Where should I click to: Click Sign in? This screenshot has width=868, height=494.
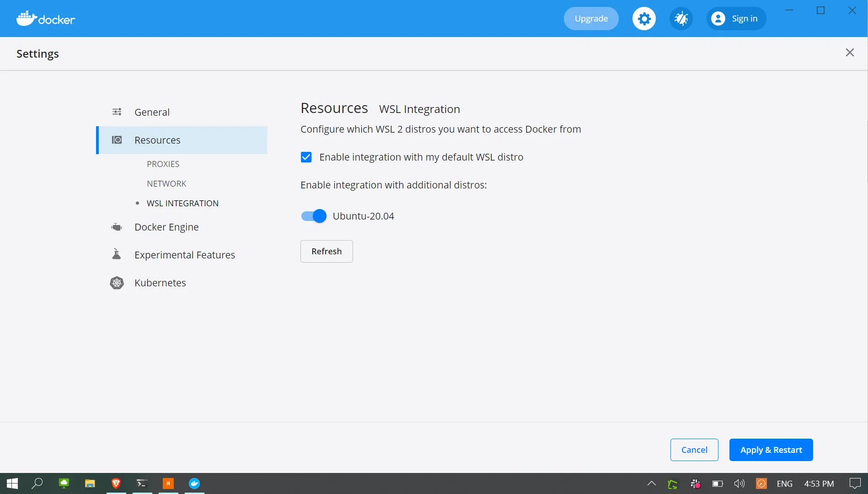pyautogui.click(x=736, y=19)
